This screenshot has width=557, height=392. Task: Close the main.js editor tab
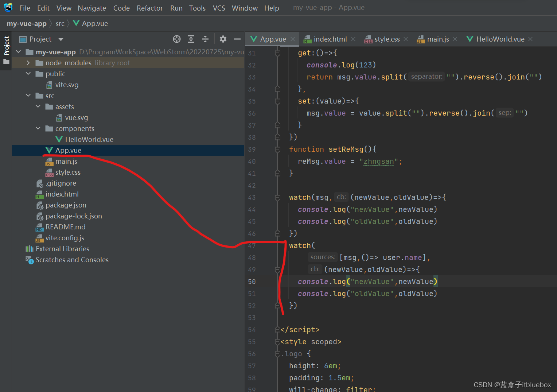coord(455,39)
